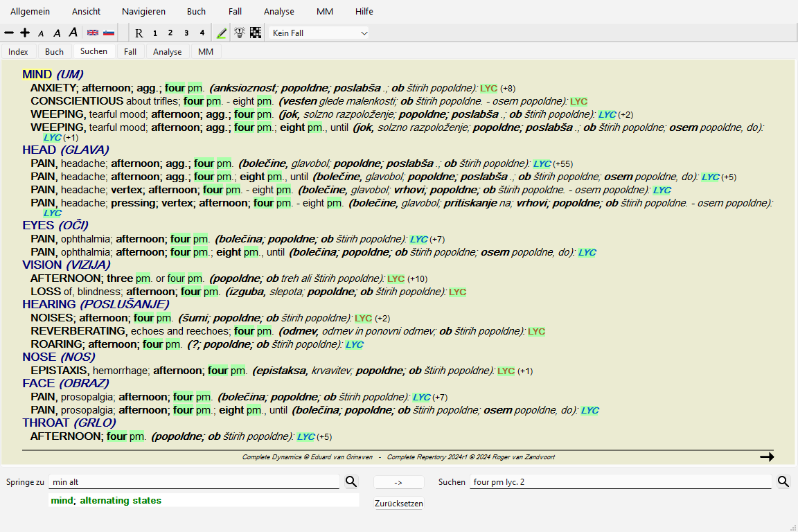Viewport: 798px width, 532px height.
Task: Click search magnifier beside 'four pm lyc. 2'
Action: pyautogui.click(x=783, y=481)
